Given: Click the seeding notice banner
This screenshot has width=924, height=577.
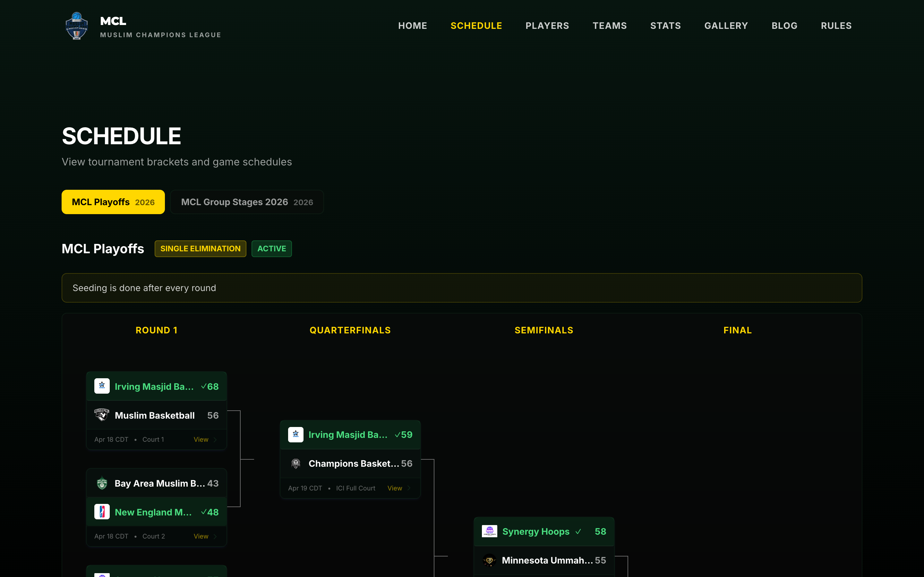Looking at the screenshot, I should click(x=462, y=288).
